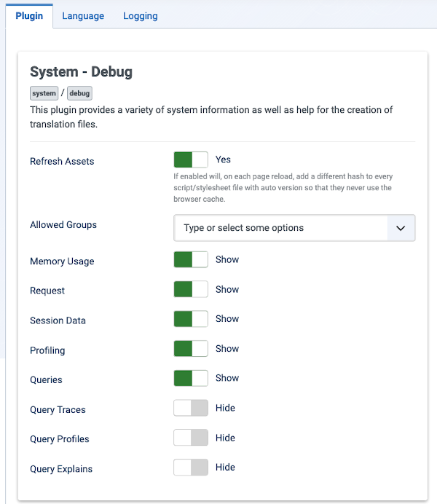The image size is (437, 504).
Task: Click the 'Refresh Assets' label
Action: pyautogui.click(x=62, y=162)
